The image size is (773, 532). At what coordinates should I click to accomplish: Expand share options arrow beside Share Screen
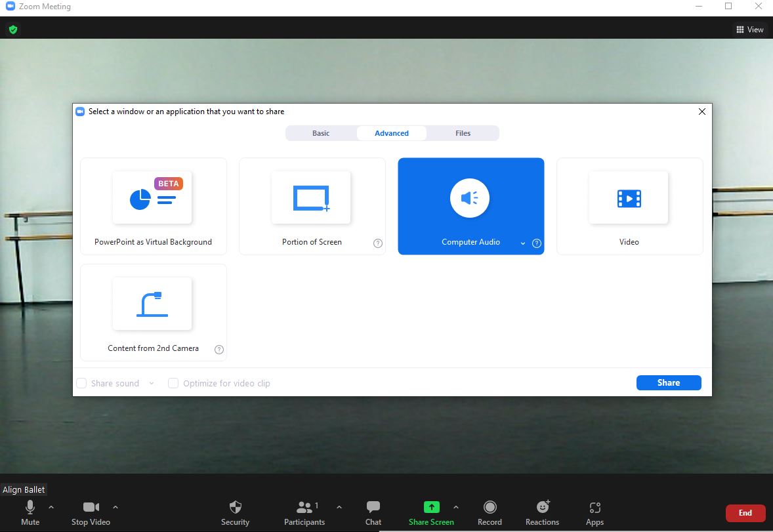click(x=456, y=507)
